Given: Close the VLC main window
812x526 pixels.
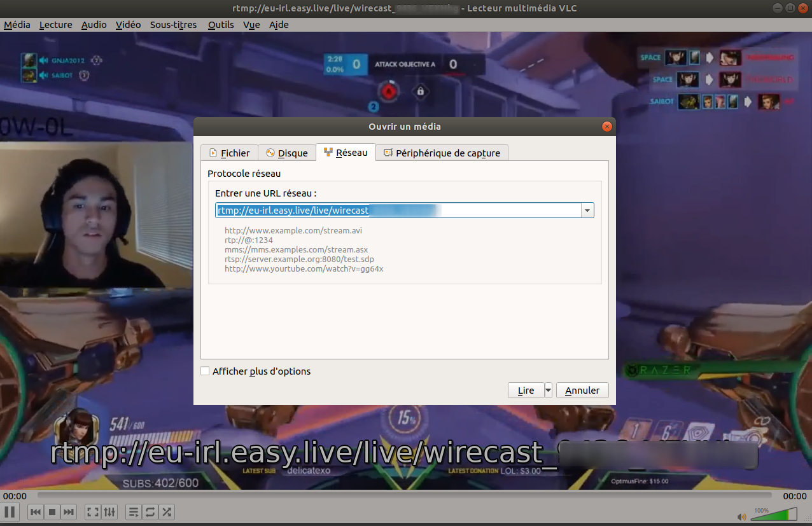Looking at the screenshot, I should click(802, 8).
